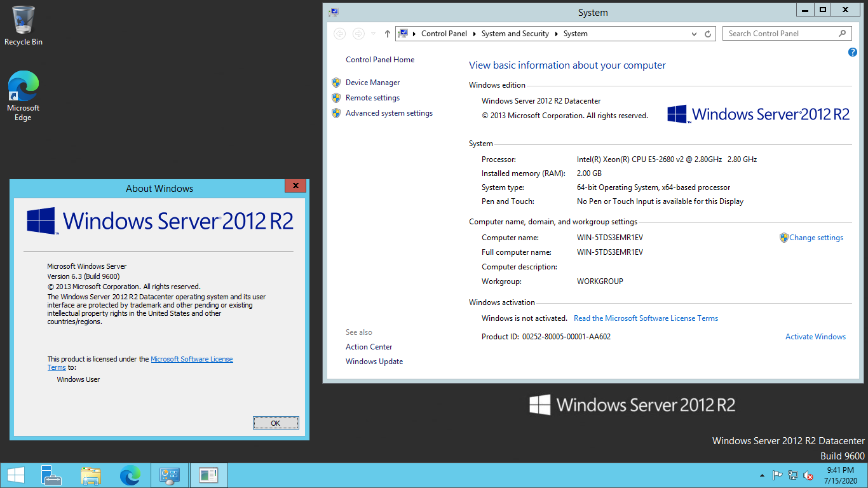Select 'Windows is not activated.' text
This screenshot has width=868, height=488.
524,318
